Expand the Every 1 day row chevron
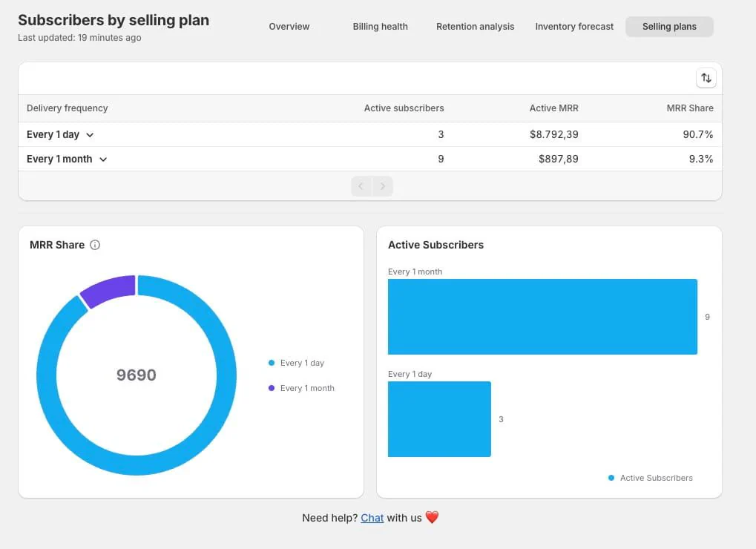756x549 pixels. coord(90,135)
